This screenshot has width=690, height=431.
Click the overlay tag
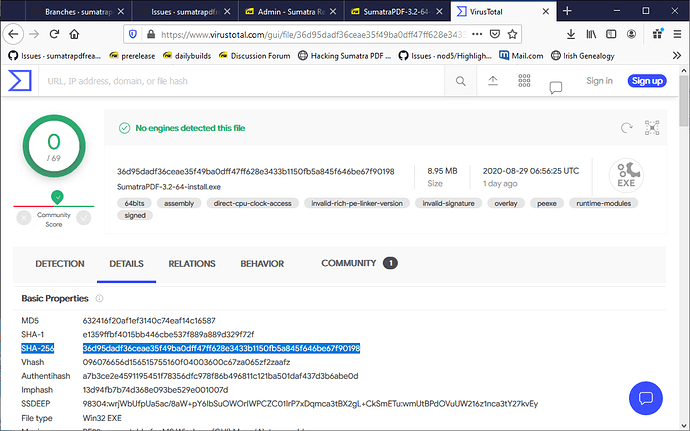click(x=506, y=203)
